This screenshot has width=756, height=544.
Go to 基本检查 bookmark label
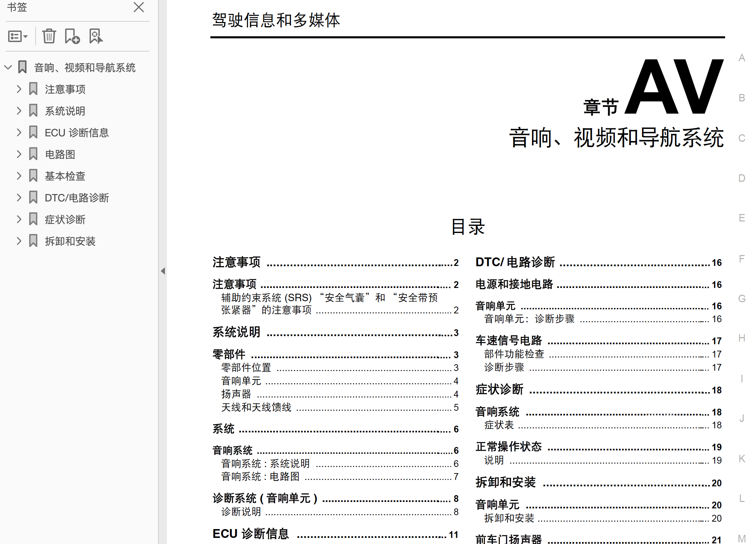(65, 176)
